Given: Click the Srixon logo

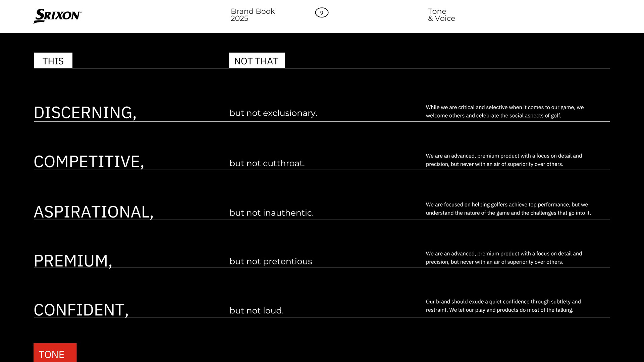Looking at the screenshot, I should point(57,16).
